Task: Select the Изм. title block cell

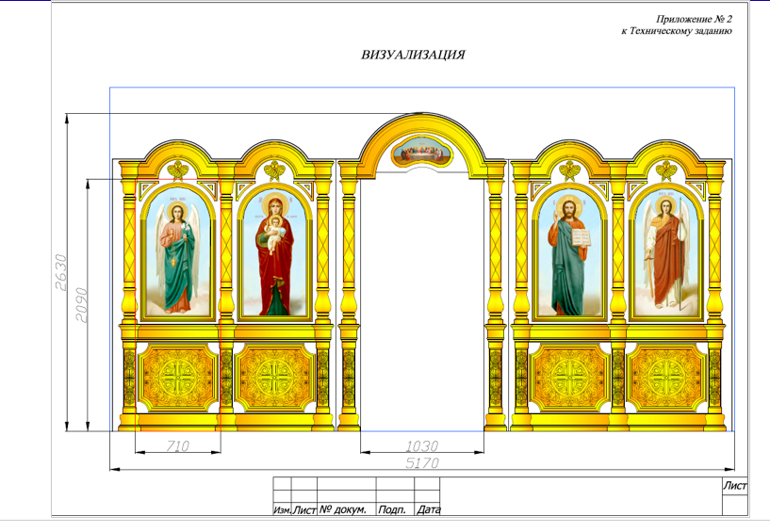Action: pos(281,510)
